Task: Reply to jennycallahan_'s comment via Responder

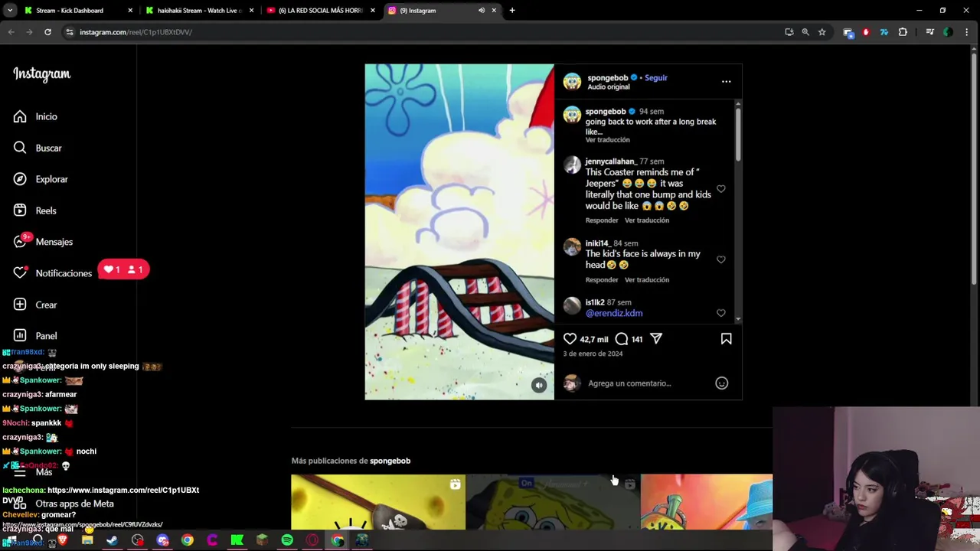Action: (602, 220)
